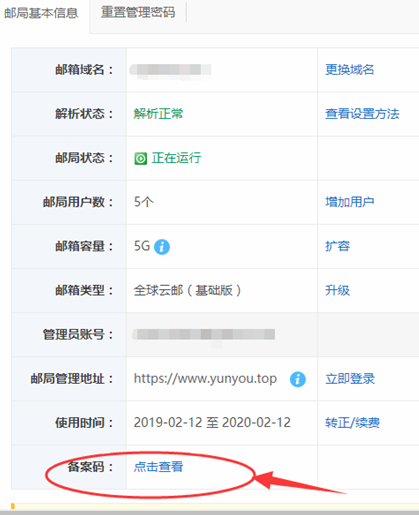Click the 升级 upgrade link
The image size is (419, 515).
click(337, 290)
